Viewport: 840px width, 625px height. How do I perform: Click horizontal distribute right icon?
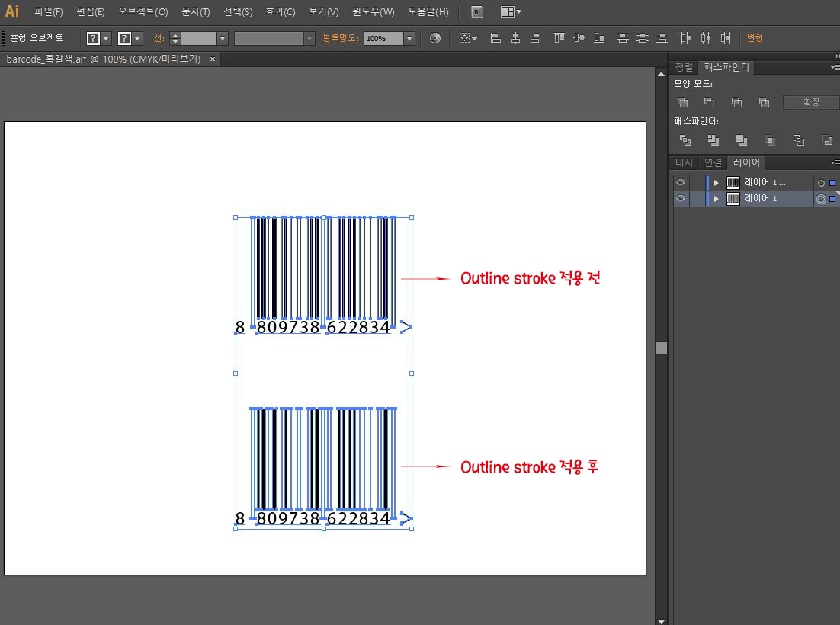tap(726, 38)
